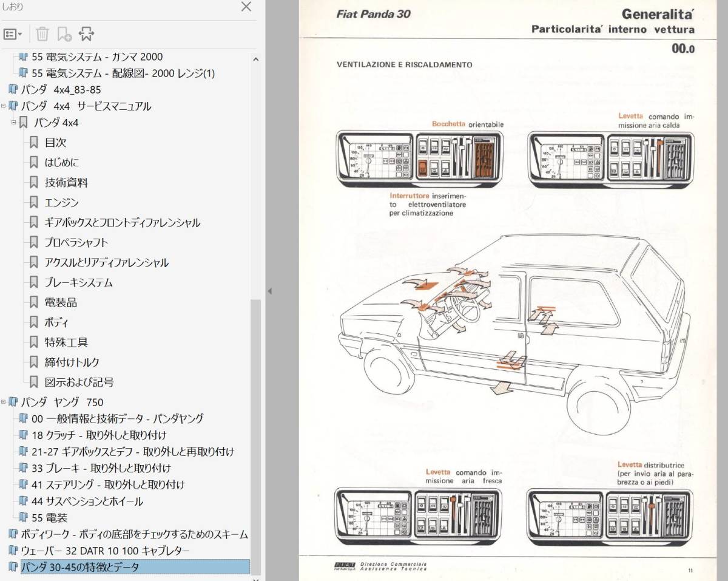Collapse the パンダ 4x4 sub-node
The image size is (728, 581).
tap(15, 123)
